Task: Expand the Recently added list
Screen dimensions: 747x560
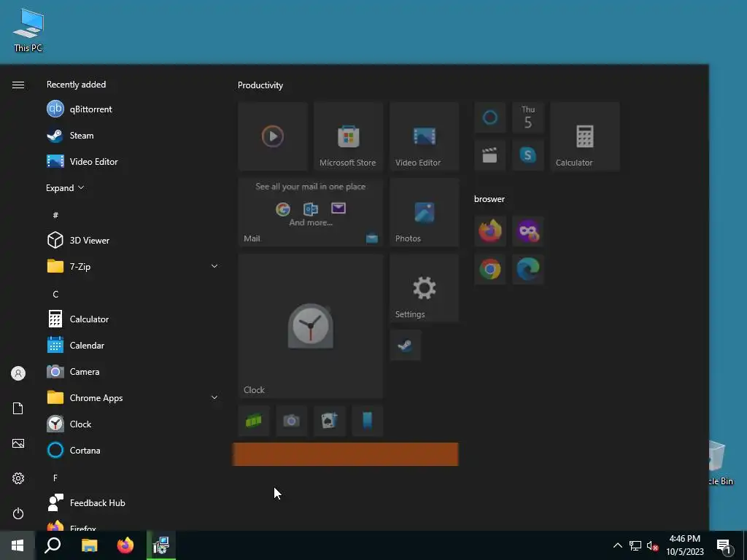Action: pos(65,187)
